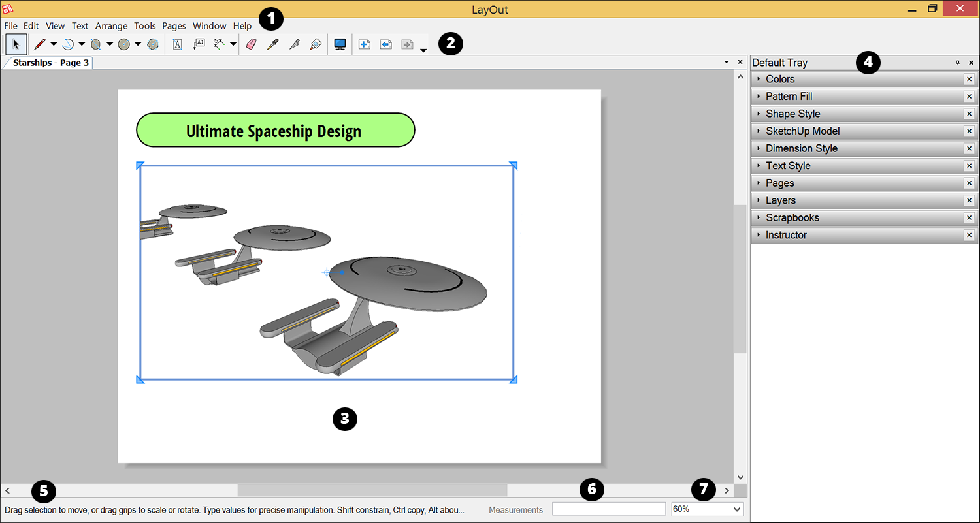Expand the SketchUp Model panel
This screenshot has height=523, width=980.
(802, 131)
